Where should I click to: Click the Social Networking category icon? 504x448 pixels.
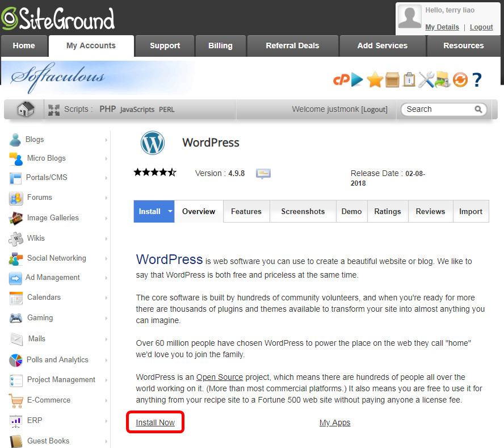click(x=16, y=258)
